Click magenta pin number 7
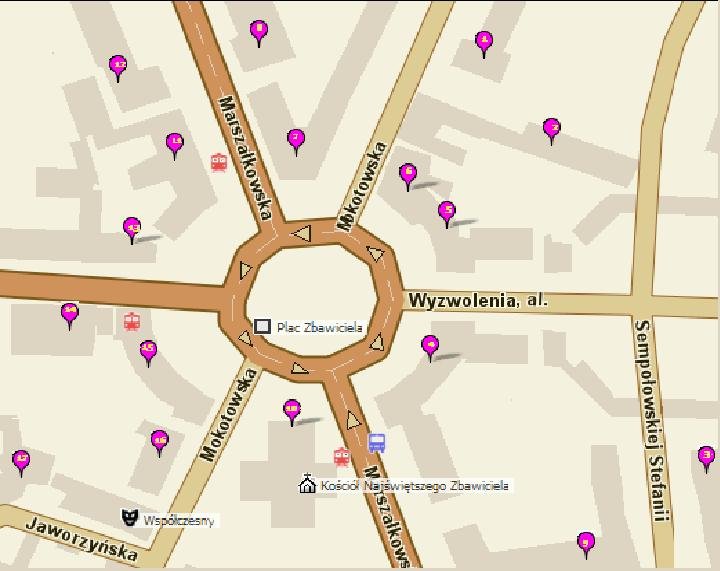Screen dimensions: 720x571 tap(296, 142)
